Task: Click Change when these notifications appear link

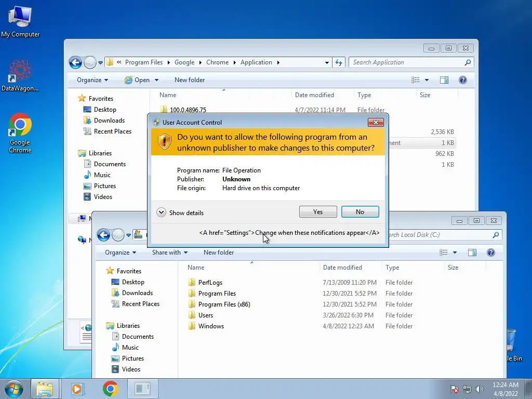Action: (289, 233)
